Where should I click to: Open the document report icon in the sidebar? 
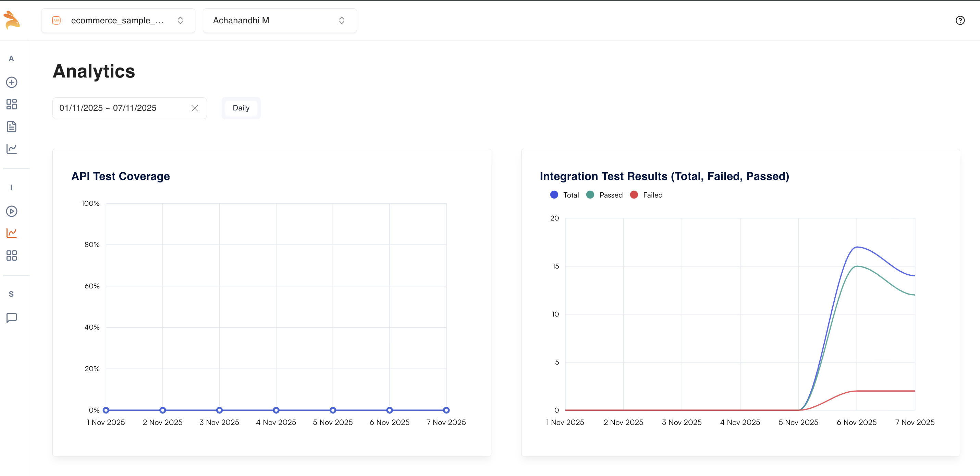pyautogui.click(x=11, y=127)
